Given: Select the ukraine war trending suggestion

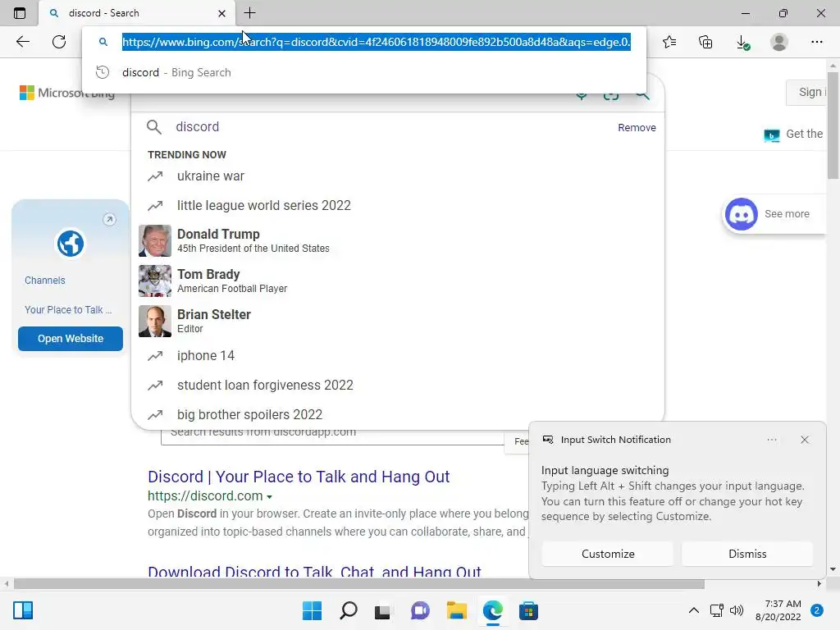Looking at the screenshot, I should point(398,176).
